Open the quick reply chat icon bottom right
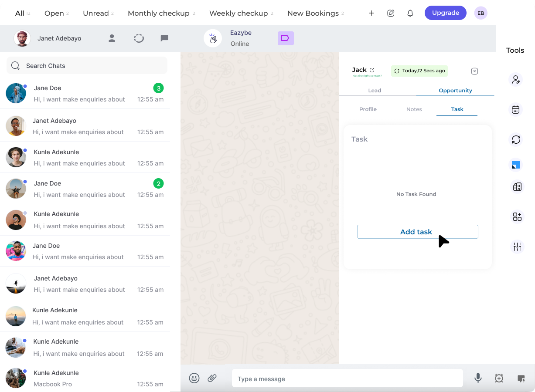Image resolution: width=535 pixels, height=392 pixels. tap(520, 378)
